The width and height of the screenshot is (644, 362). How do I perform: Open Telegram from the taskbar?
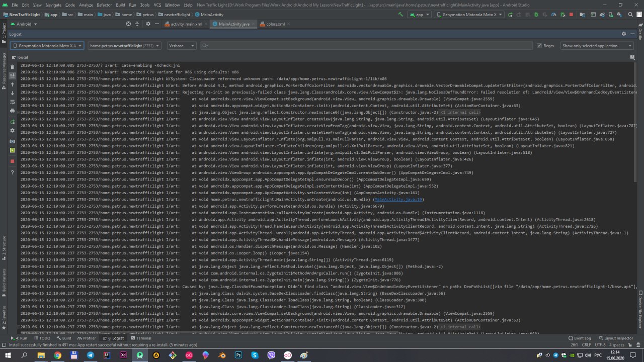(x=90, y=355)
